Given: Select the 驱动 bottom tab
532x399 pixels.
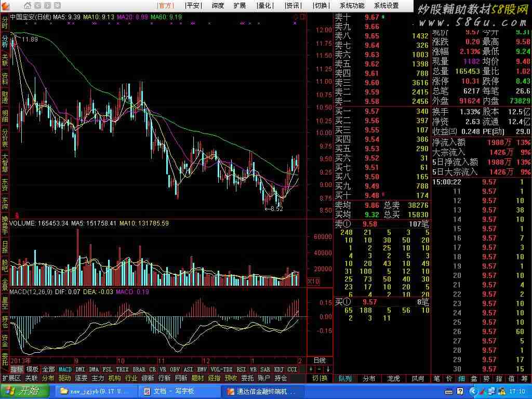Looking at the screenshot, I should 64,378.
